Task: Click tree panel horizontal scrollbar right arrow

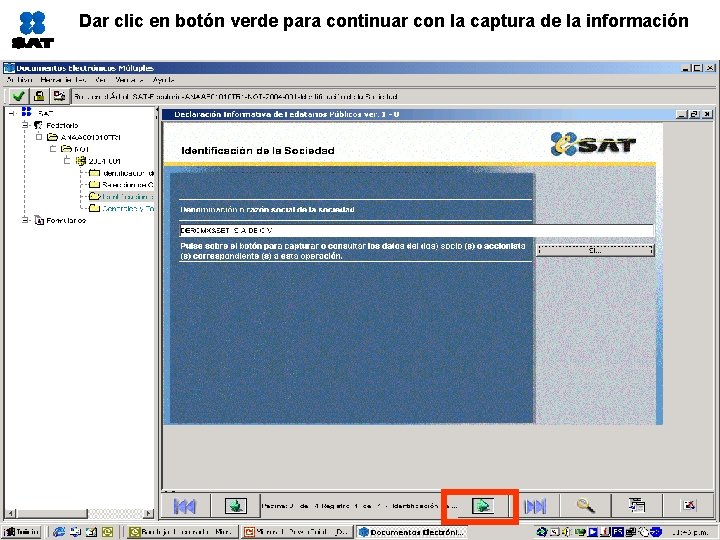Action: click(x=149, y=514)
